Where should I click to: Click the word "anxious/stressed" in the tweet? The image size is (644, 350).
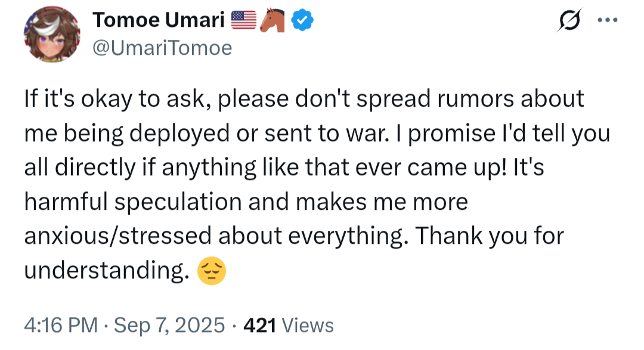tap(117, 236)
